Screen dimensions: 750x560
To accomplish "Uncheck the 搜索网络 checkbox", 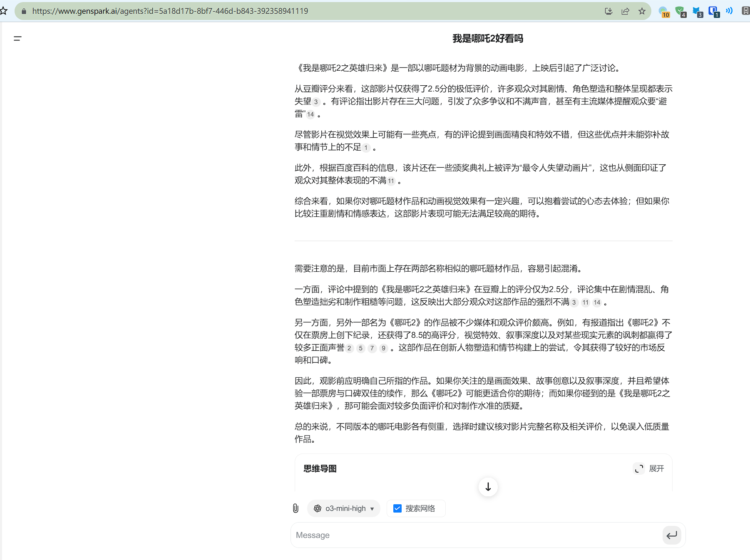I will (397, 508).
